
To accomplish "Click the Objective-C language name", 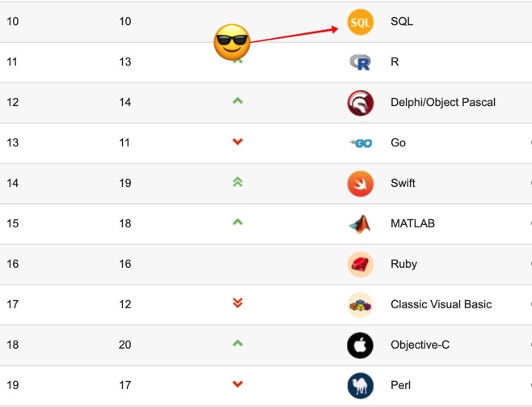I will coord(420,346).
